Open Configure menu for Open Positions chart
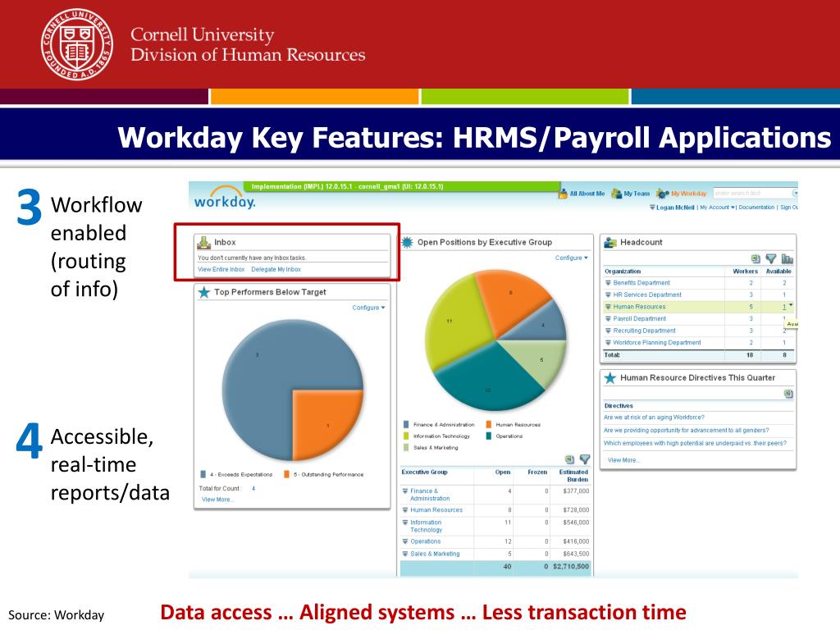840x630 pixels. pyautogui.click(x=571, y=258)
